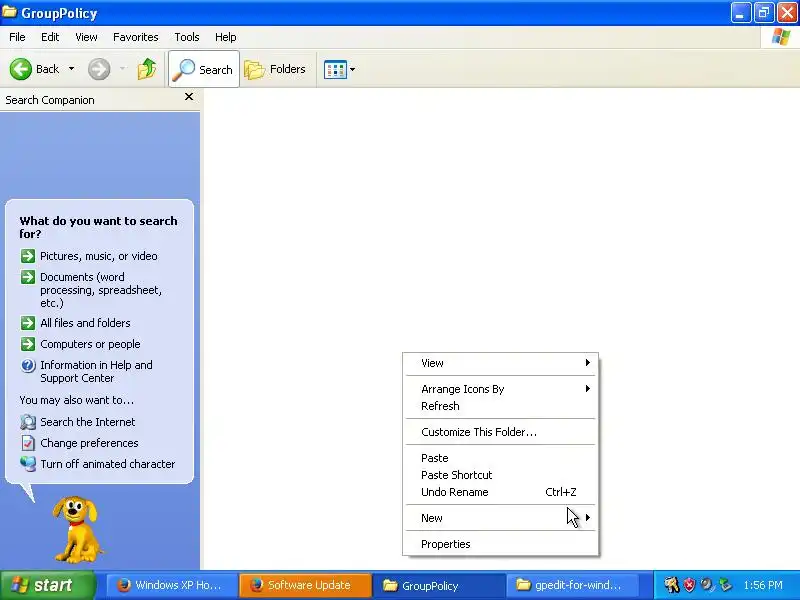This screenshot has width=800, height=600.
Task: Open the Help menu
Action: (226, 37)
